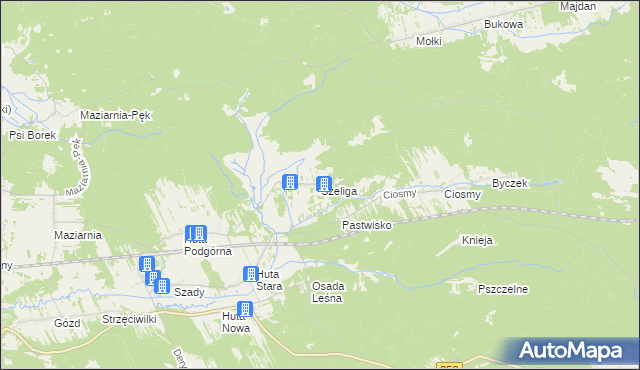640x370 pixels.
Task: Select the Majdan label
Action: point(578,7)
